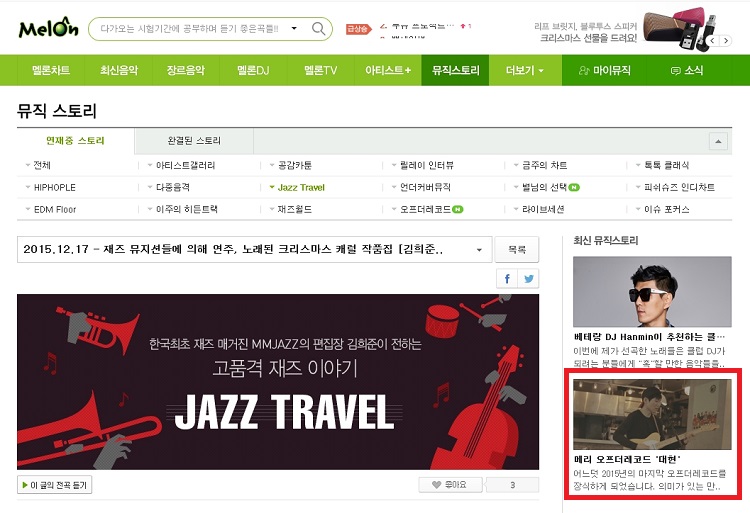The height and width of the screenshot is (513, 750).
Task: Open the 2015.12.17 article selector dropdown
Action: [254, 250]
